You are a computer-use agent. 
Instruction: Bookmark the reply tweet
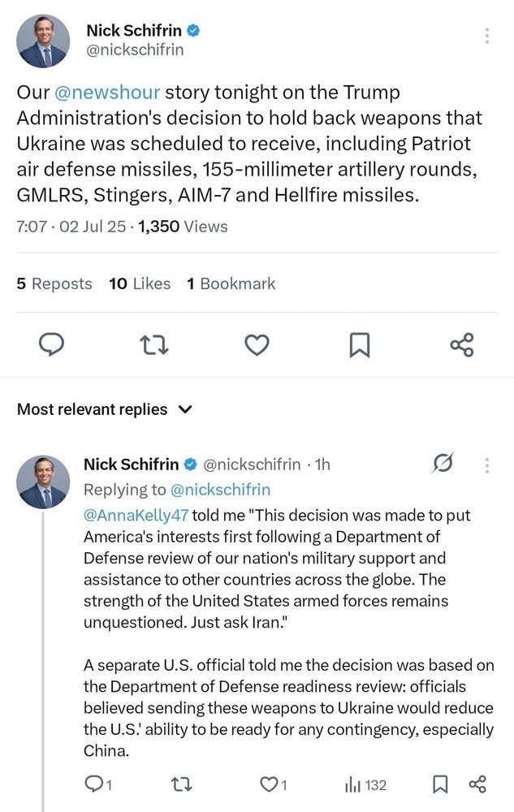(440, 784)
